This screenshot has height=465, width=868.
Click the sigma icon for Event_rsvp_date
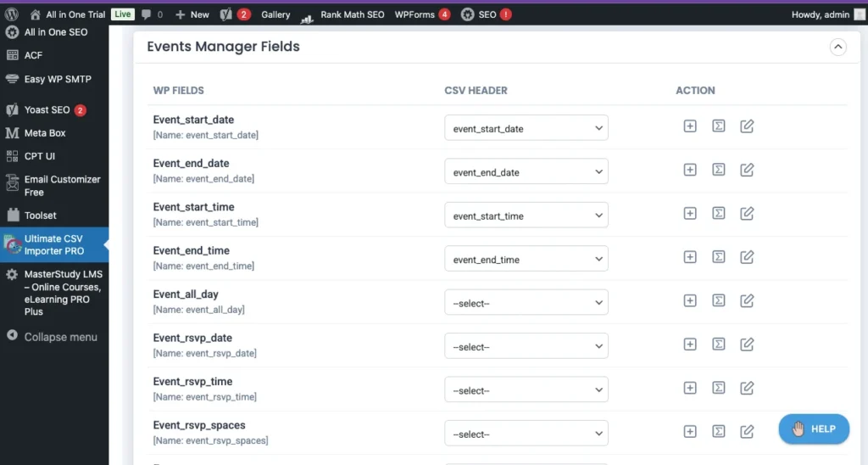point(718,345)
